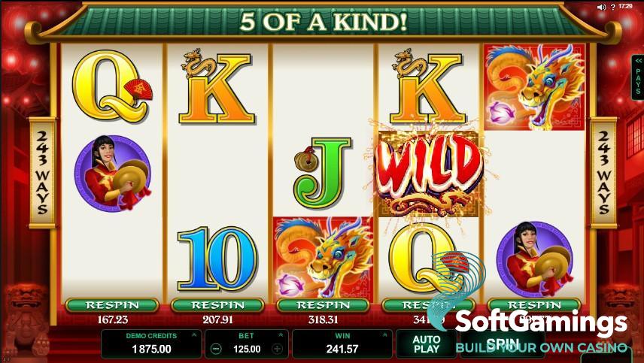The width and height of the screenshot is (644, 363).
Task: Respin the third reel costing 318.31
Action: [x=324, y=305]
